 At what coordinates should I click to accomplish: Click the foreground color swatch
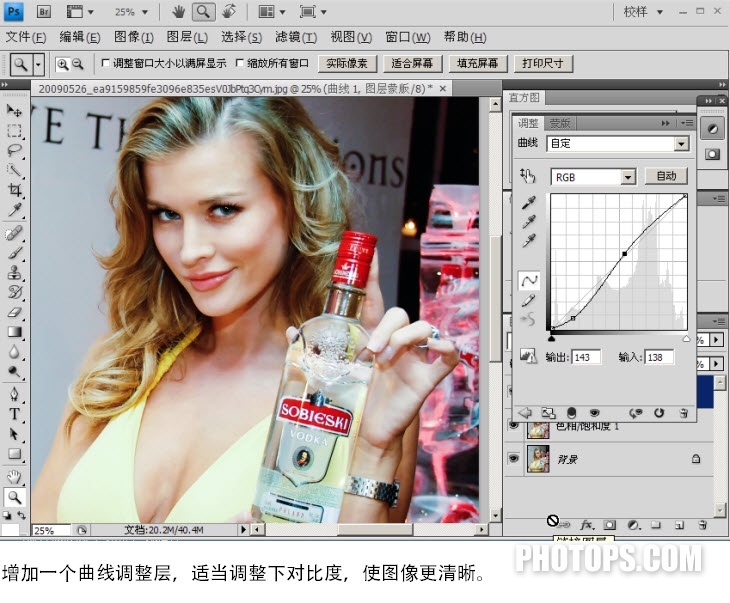10,528
